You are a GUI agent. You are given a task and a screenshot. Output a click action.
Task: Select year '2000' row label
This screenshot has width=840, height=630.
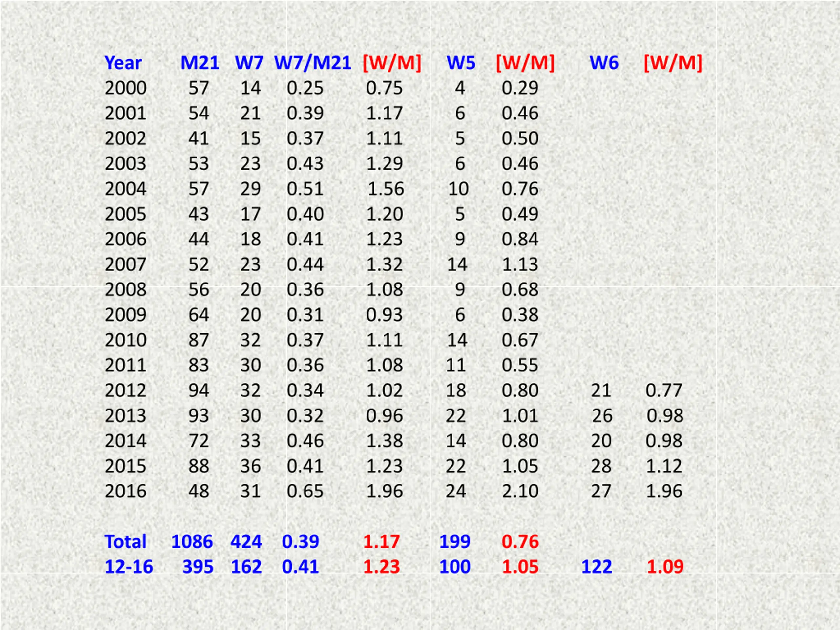pos(126,88)
